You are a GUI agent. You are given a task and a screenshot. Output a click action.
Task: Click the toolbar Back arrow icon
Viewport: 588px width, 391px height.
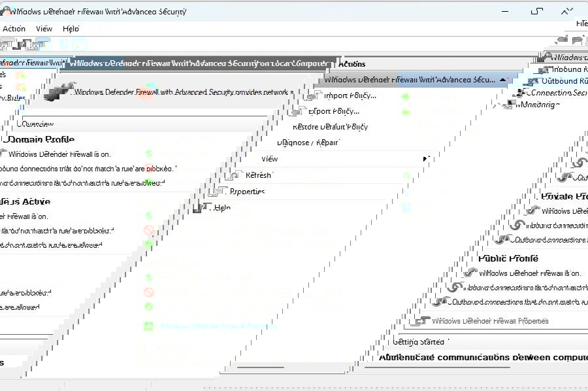pyautogui.click(x=562, y=39)
